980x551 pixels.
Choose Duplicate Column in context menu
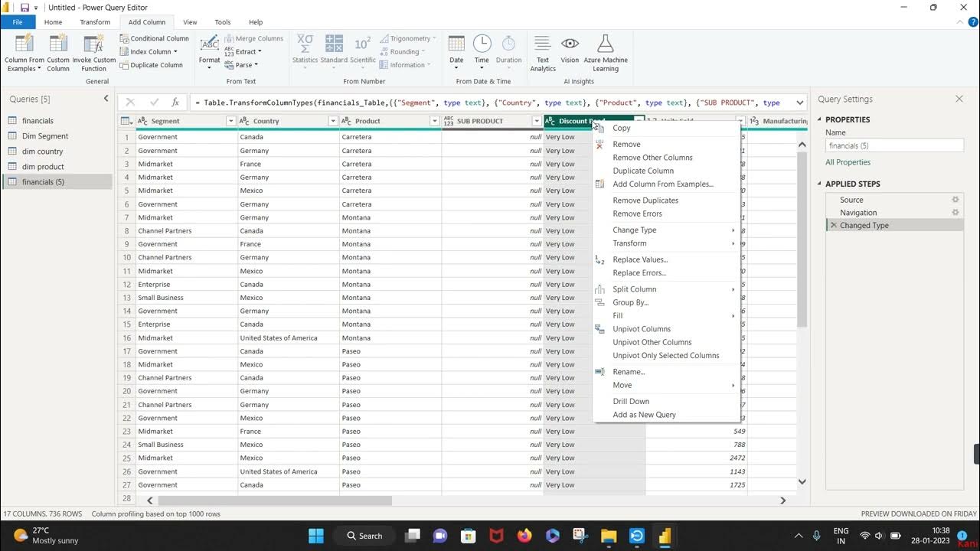[x=643, y=171]
